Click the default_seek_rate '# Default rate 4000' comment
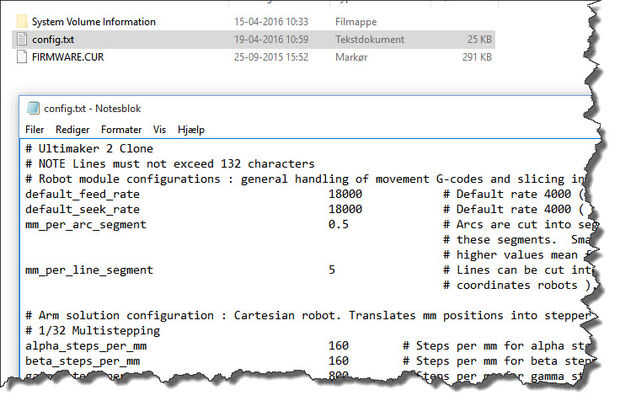620x406 pixels. pos(513,209)
